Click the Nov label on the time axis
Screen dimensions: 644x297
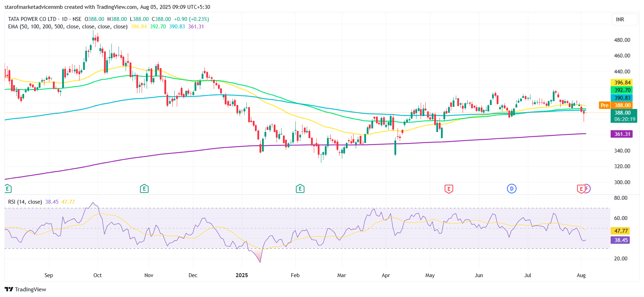149,275
